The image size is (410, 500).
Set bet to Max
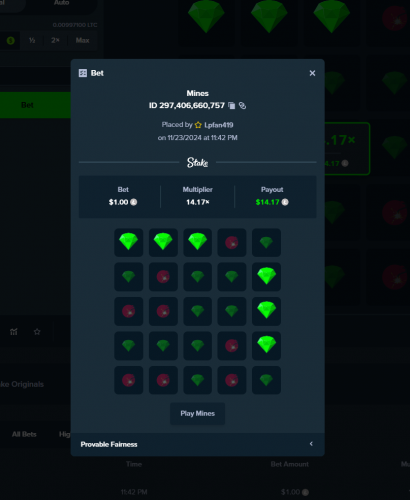pyautogui.click(x=82, y=40)
